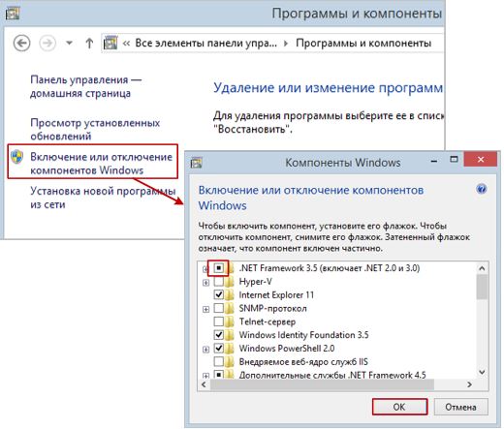The width and height of the screenshot is (504, 429).
Task: Click the Forward navigation arrow
Action: [x=47, y=43]
